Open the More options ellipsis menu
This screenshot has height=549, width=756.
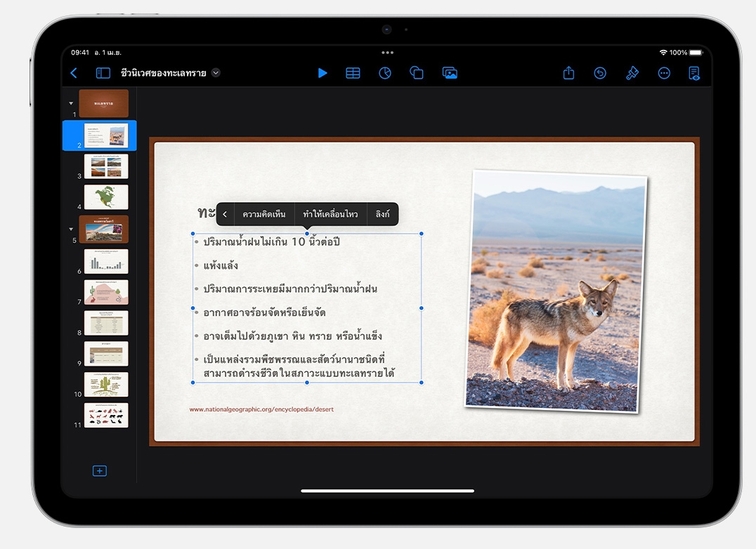pos(664,73)
